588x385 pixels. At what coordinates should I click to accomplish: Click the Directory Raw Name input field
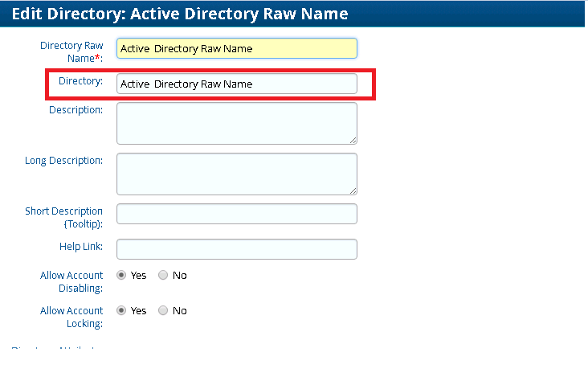[237, 48]
